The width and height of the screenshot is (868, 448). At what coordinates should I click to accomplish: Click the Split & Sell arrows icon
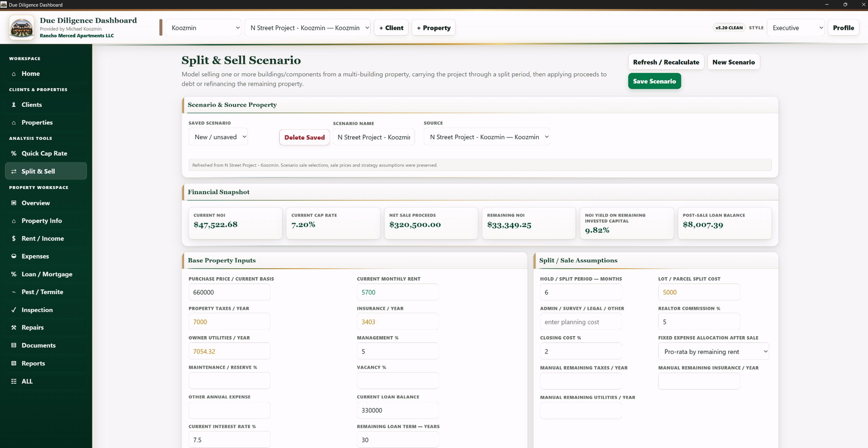click(x=14, y=171)
